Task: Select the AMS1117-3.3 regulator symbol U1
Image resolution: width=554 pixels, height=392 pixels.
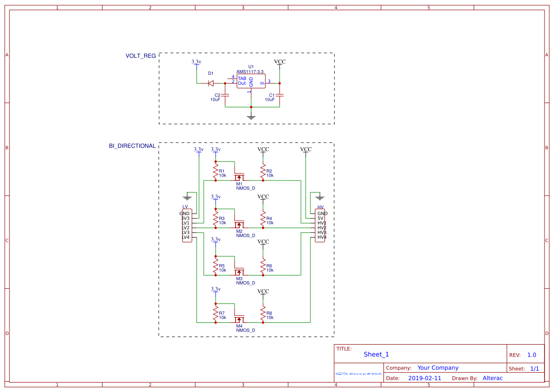Action: 250,80
